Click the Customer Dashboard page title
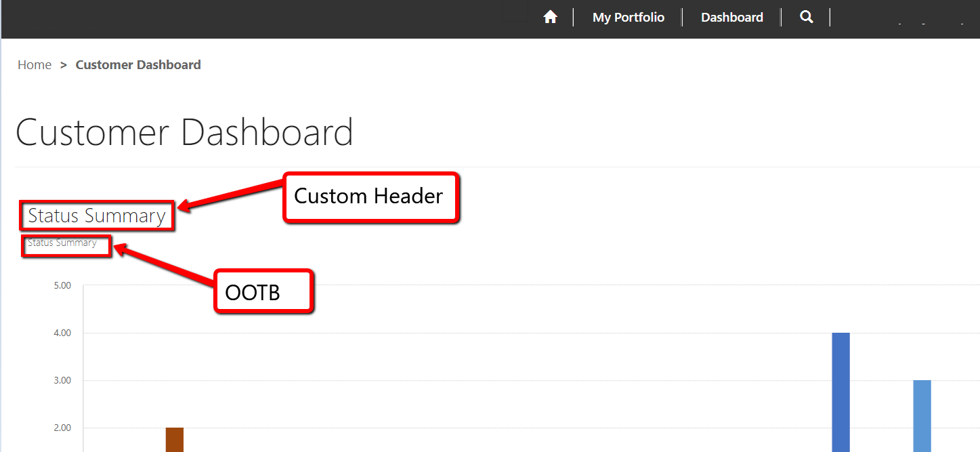This screenshot has height=452, width=980. 184,132
